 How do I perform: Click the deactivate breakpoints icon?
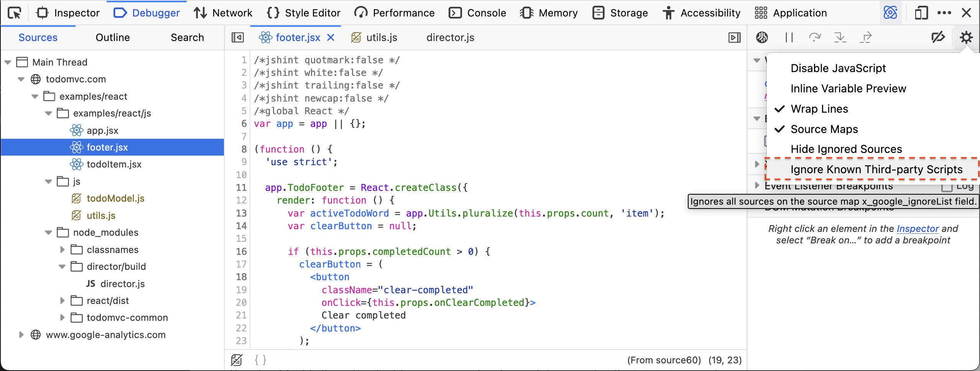tap(938, 38)
